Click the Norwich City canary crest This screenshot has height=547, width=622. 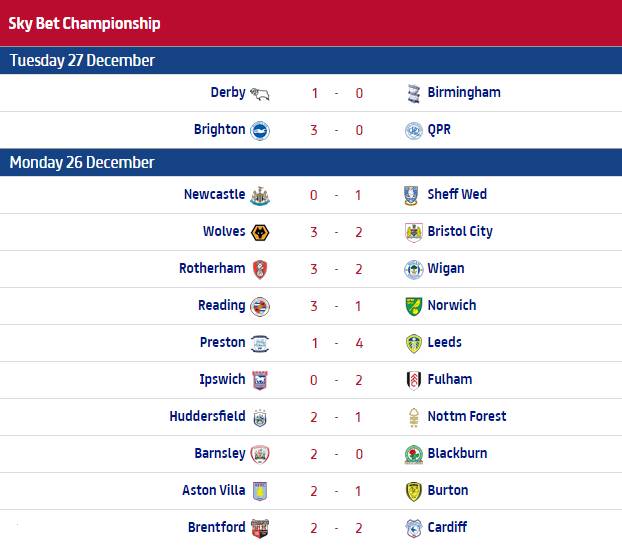point(414,306)
